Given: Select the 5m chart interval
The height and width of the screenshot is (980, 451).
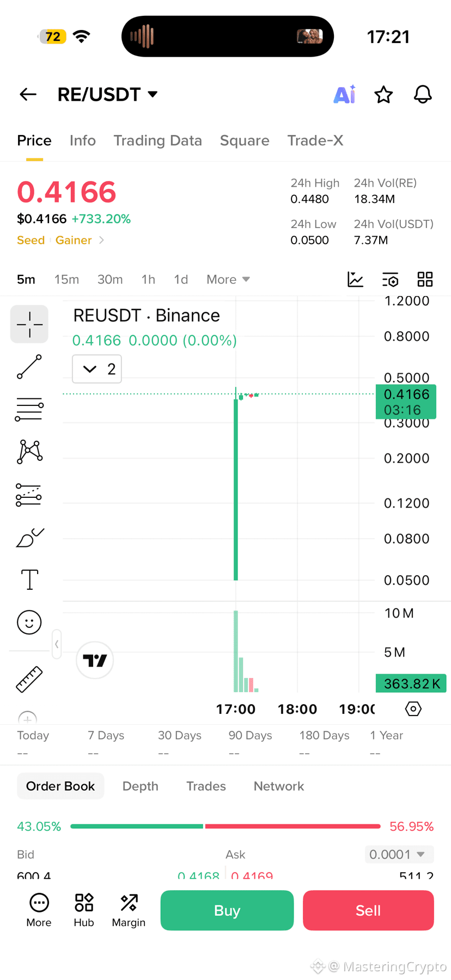Looking at the screenshot, I should 26,280.
